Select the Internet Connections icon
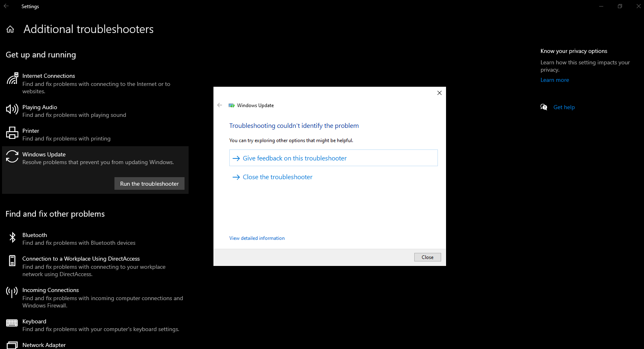The image size is (644, 349). pyautogui.click(x=12, y=78)
